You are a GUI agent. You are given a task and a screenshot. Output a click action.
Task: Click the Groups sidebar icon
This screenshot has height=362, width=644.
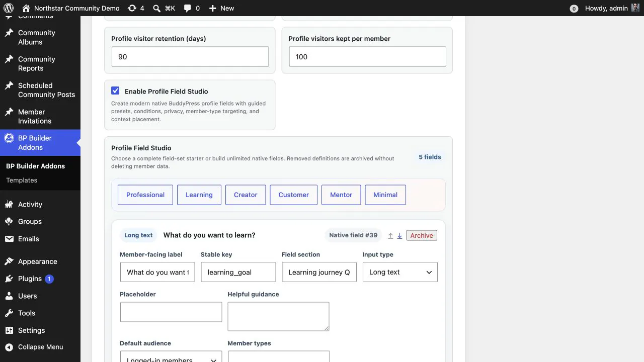click(9, 221)
